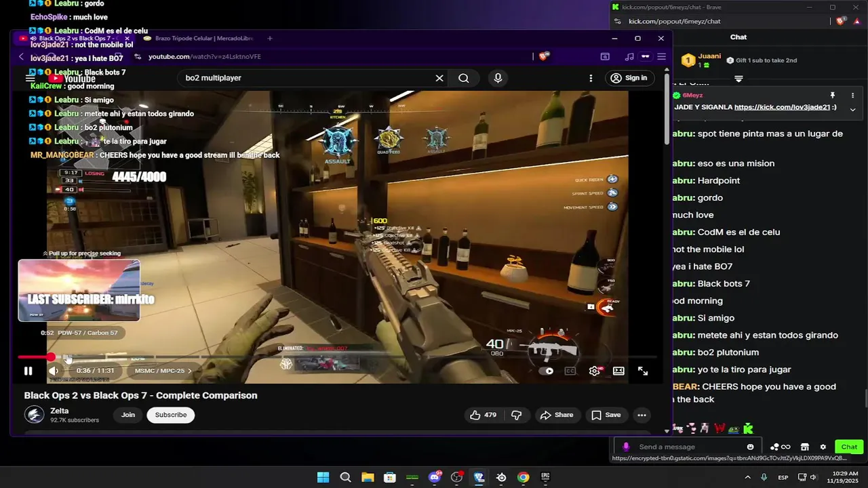Open a new browser tab
Viewport: 868px width, 488px height.
[x=270, y=39]
